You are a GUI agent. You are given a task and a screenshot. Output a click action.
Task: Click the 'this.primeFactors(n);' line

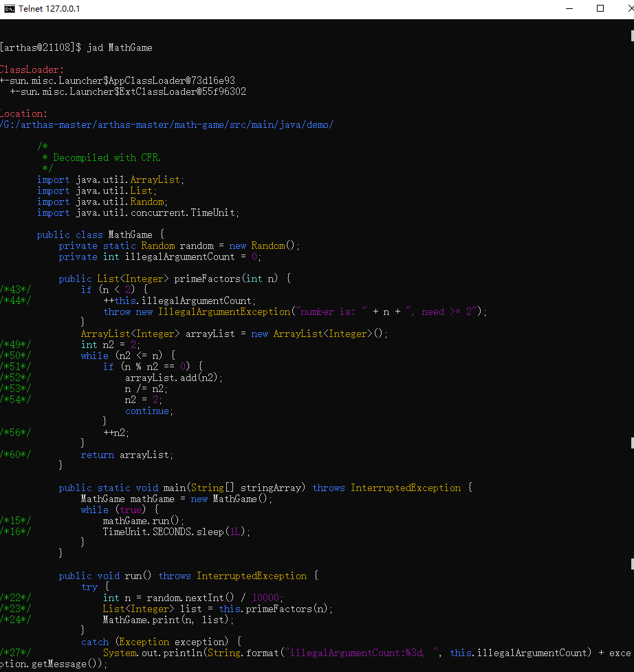[218, 609]
